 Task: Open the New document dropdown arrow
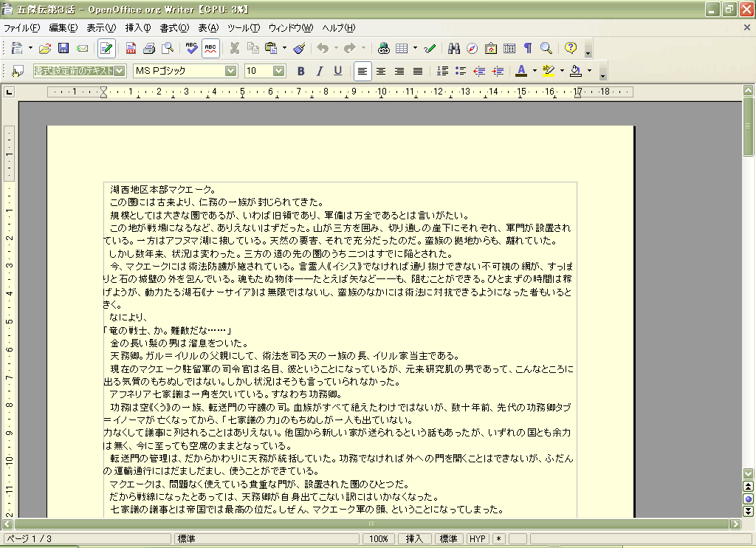30,48
